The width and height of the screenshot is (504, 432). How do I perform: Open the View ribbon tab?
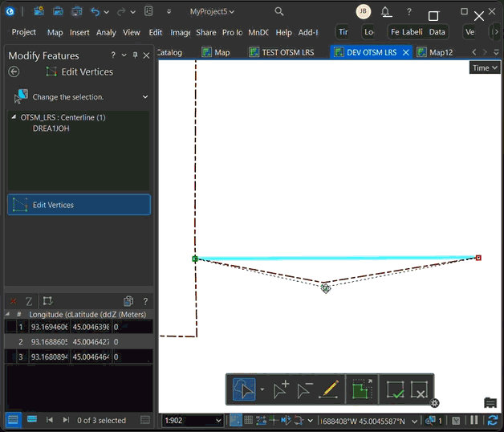pos(132,32)
